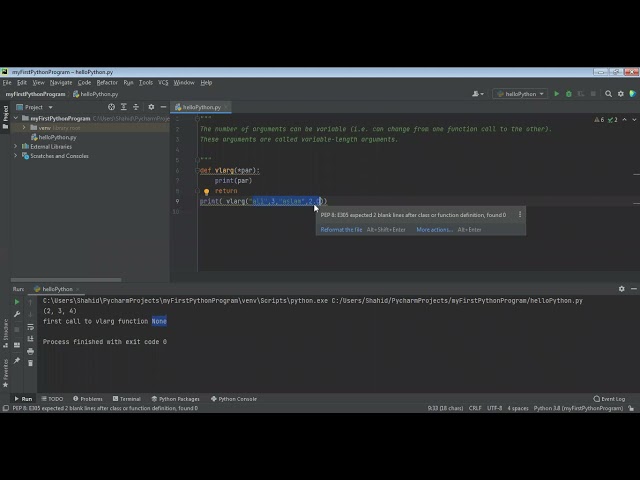
Task: Rerun helloPython in Run panel
Action: point(17,302)
